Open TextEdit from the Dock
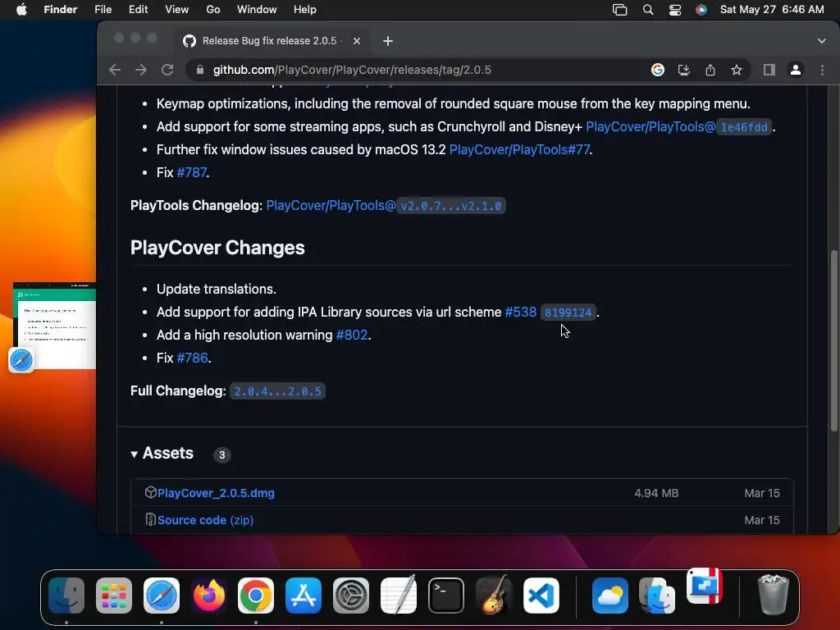The image size is (840, 630). click(399, 596)
